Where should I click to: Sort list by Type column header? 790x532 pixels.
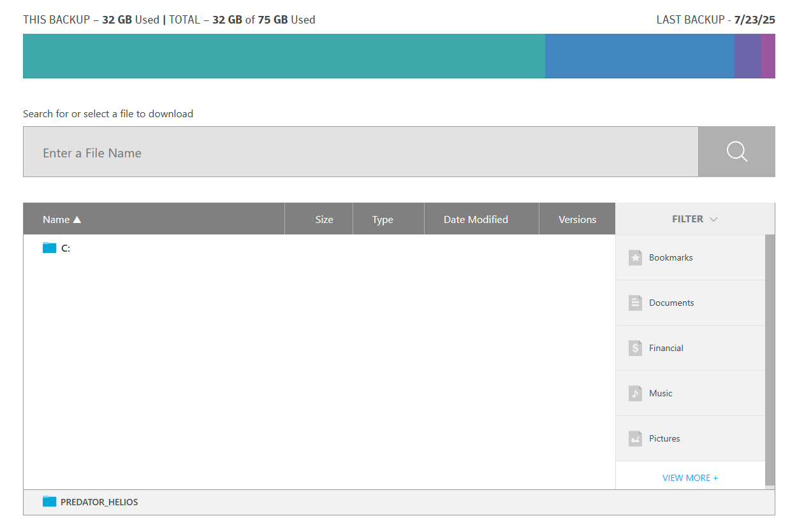click(383, 219)
